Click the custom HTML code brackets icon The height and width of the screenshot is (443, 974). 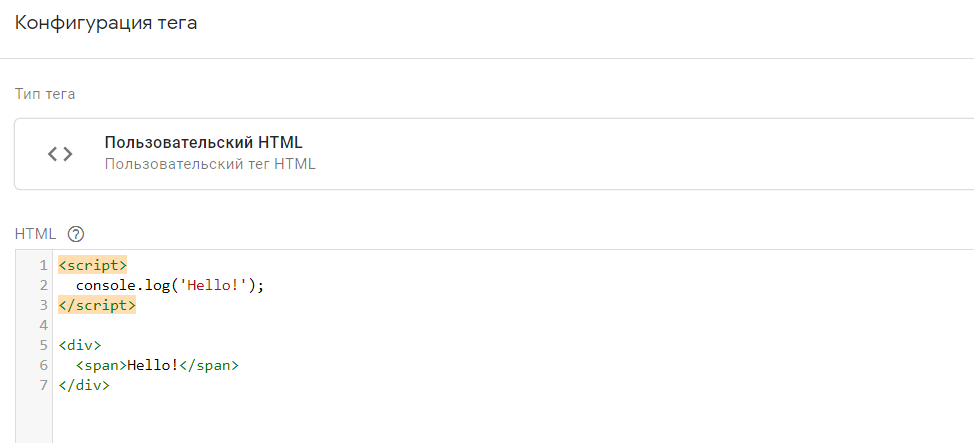[60, 153]
